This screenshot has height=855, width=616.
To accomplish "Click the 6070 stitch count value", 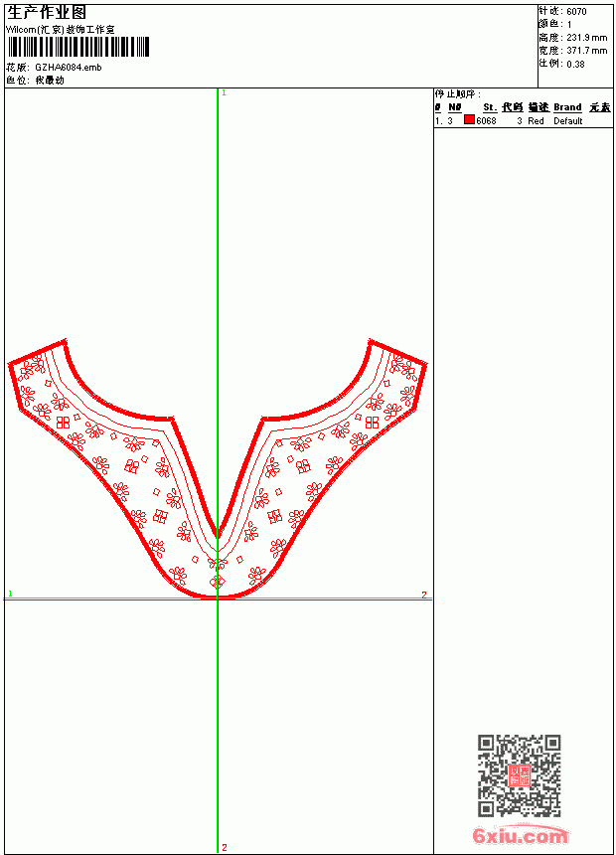I will pos(576,12).
